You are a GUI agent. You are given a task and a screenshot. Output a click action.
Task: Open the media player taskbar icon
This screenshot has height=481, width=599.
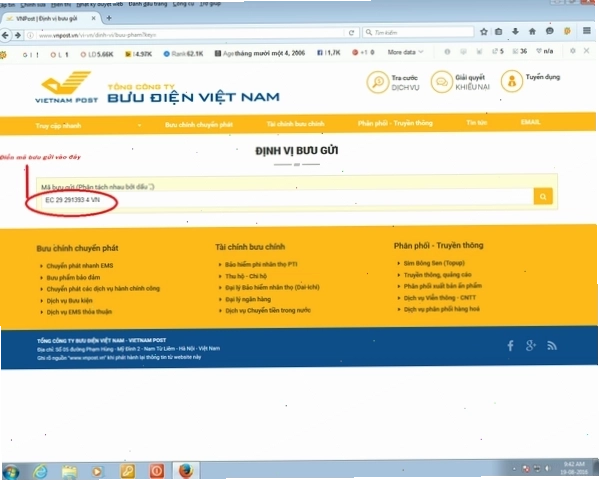point(97,471)
